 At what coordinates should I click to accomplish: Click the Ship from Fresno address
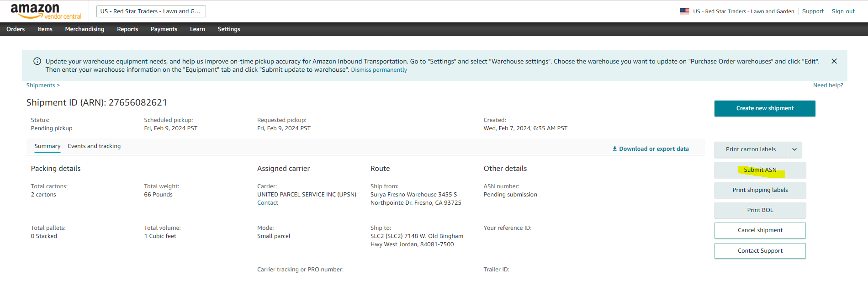(x=416, y=199)
